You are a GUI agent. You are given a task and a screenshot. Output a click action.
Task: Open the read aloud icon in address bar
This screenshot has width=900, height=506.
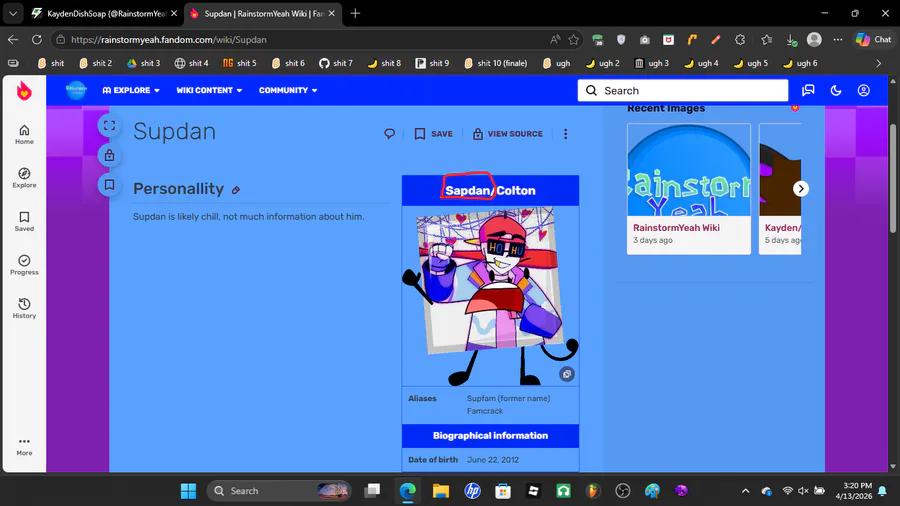(554, 40)
